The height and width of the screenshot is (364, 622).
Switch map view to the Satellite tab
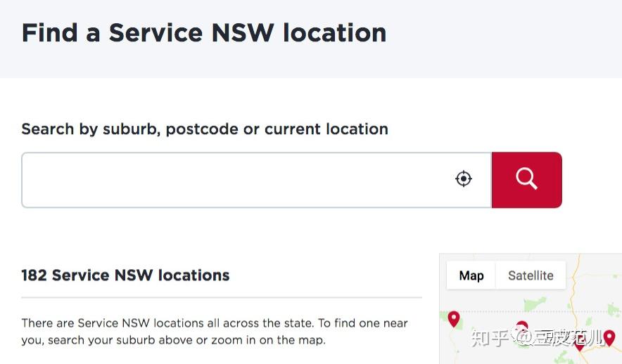coord(531,275)
